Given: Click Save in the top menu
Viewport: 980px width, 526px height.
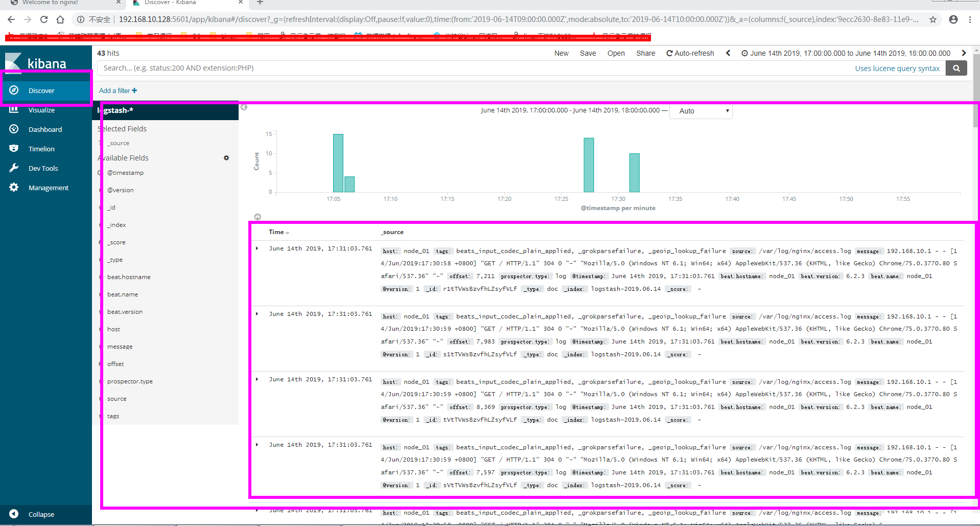Looking at the screenshot, I should click(588, 53).
